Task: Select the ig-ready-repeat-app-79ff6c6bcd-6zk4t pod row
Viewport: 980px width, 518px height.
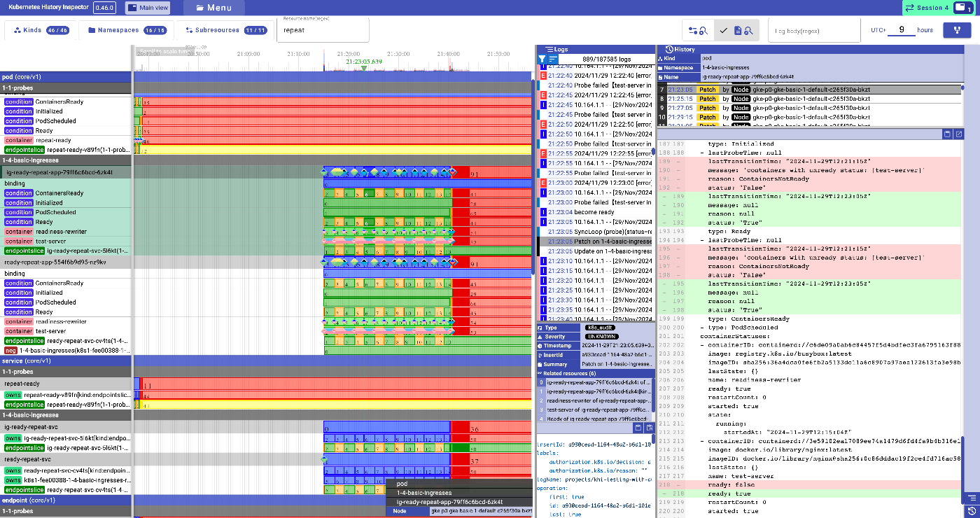Action: coord(66,171)
